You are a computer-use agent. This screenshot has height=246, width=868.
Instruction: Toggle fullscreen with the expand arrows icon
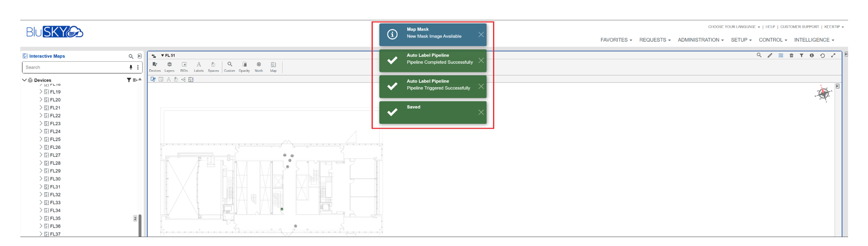833,55
